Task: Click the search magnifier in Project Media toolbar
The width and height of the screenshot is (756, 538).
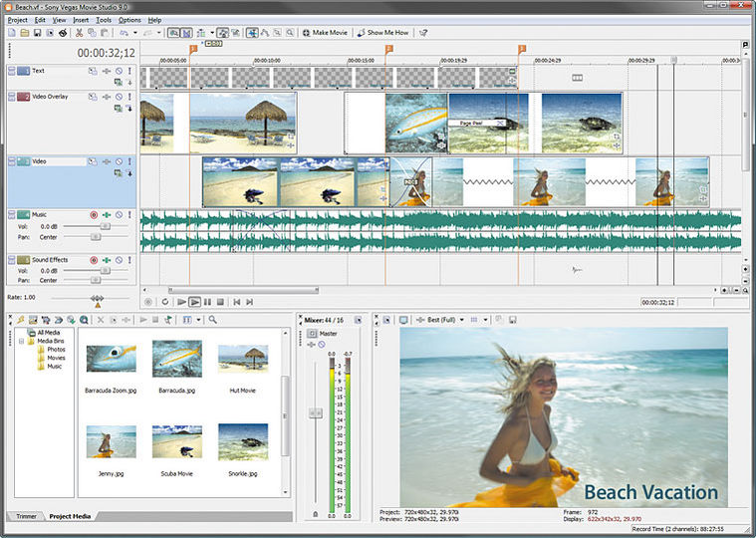Action: tap(213, 320)
